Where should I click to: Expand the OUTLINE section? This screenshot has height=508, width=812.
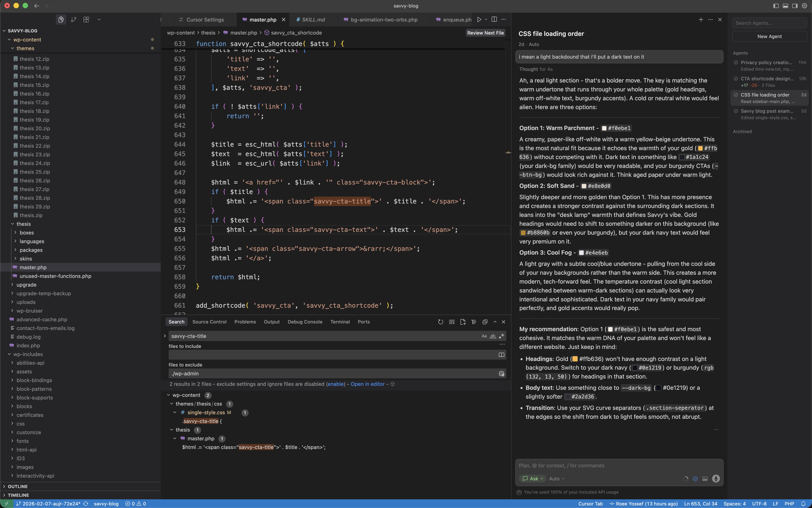(x=18, y=486)
